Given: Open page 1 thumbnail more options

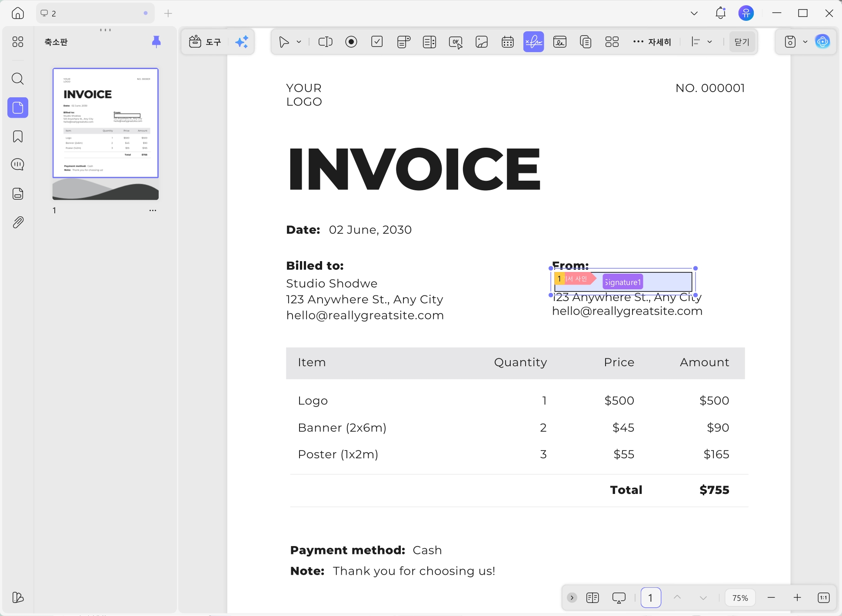Looking at the screenshot, I should point(153,211).
